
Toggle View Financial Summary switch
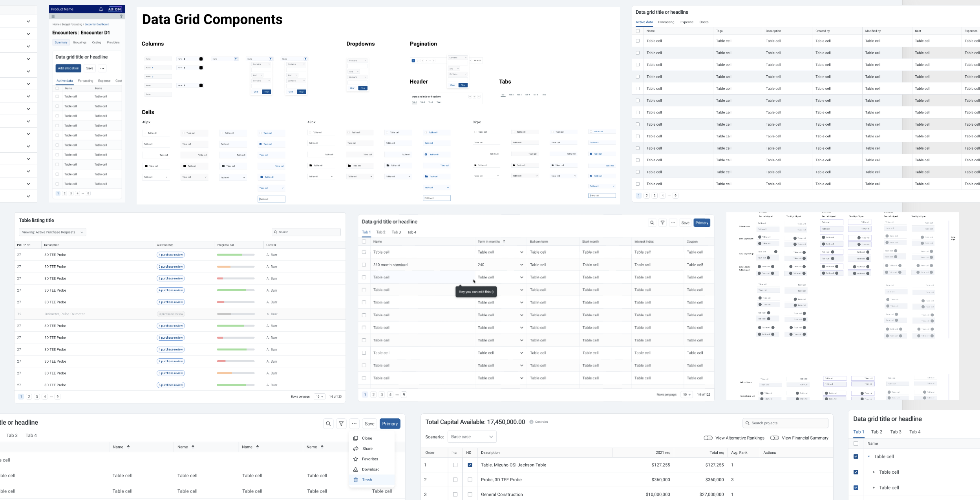coord(774,438)
